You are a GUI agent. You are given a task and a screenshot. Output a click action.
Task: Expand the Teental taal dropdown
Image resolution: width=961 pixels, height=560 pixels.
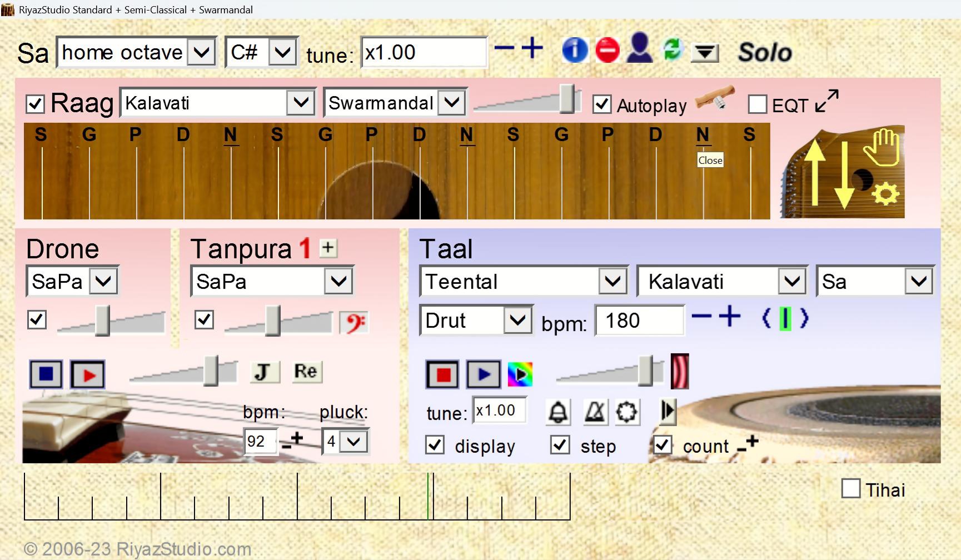click(613, 282)
